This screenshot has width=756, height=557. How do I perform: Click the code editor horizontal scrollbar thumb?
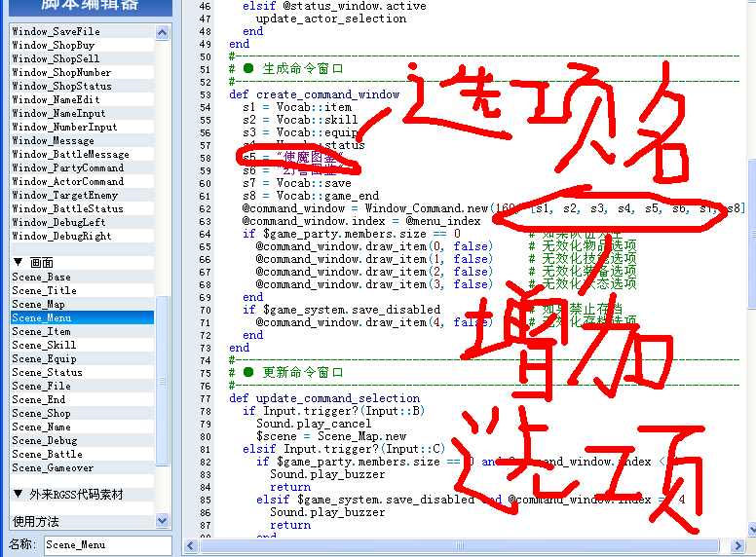tap(460, 546)
